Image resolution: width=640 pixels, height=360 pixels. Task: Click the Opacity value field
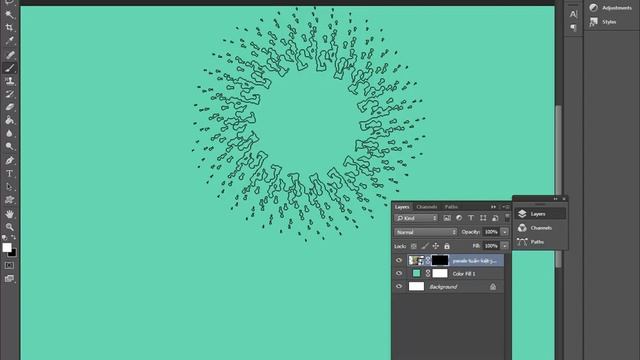491,232
